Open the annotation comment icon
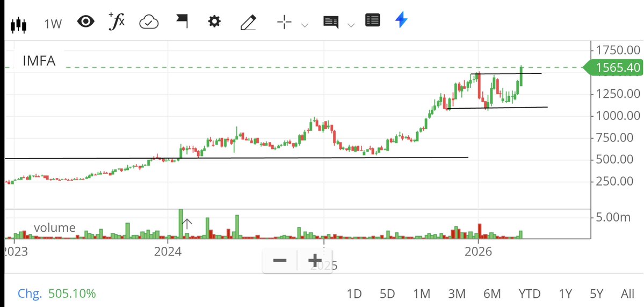Image resolution: width=644 pixels, height=307 pixels. click(331, 22)
